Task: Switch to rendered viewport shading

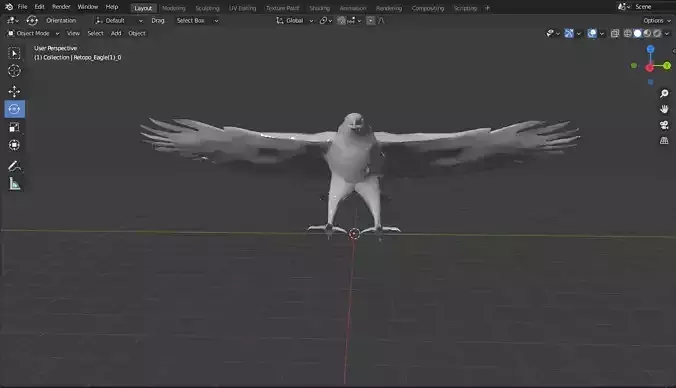Action: pyautogui.click(x=657, y=33)
